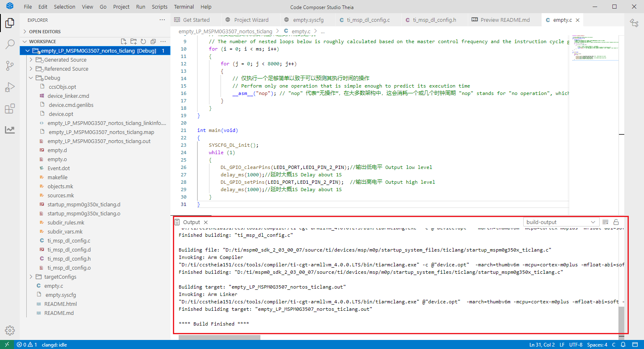Open the graph analysis view icon

(10, 130)
